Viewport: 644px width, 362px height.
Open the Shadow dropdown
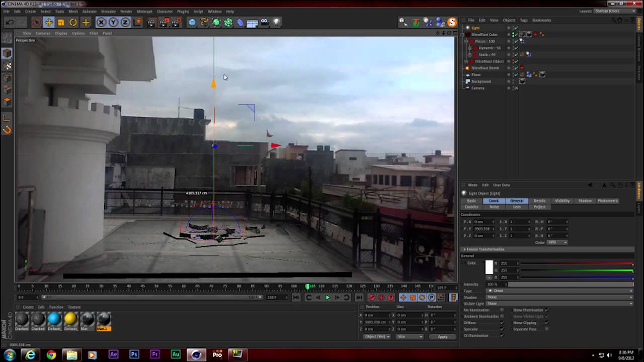pos(559,297)
